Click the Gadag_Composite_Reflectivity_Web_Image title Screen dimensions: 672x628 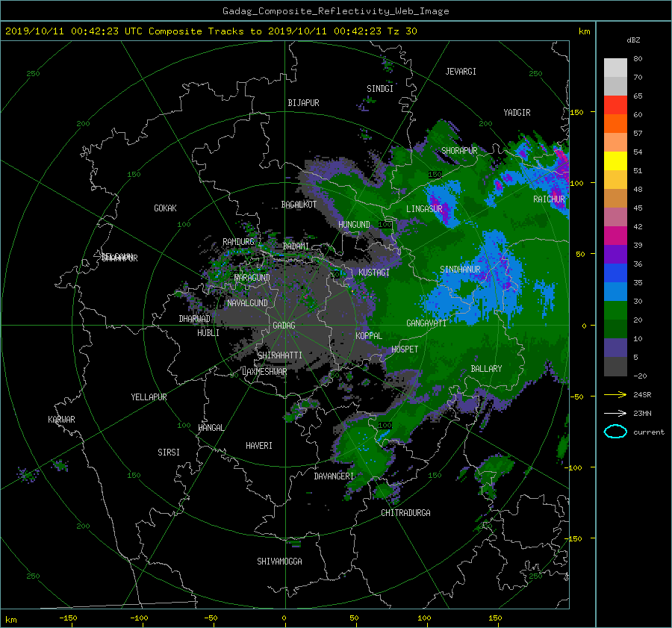click(335, 11)
